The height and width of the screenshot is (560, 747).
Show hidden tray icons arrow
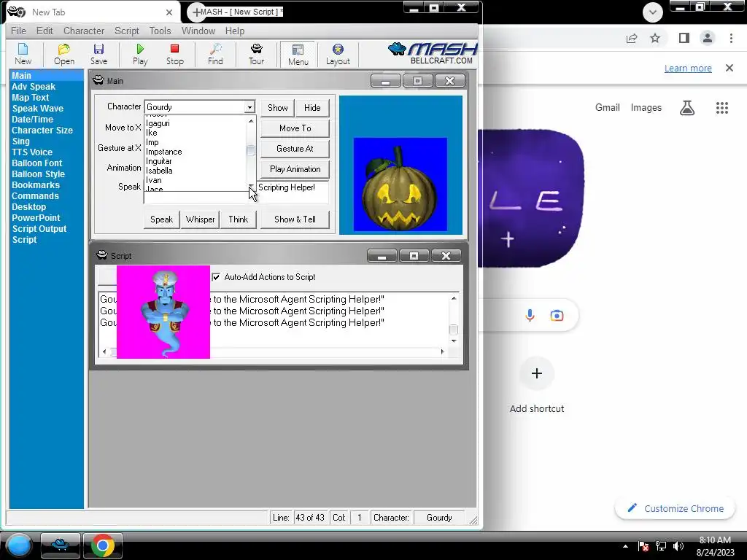(625, 546)
